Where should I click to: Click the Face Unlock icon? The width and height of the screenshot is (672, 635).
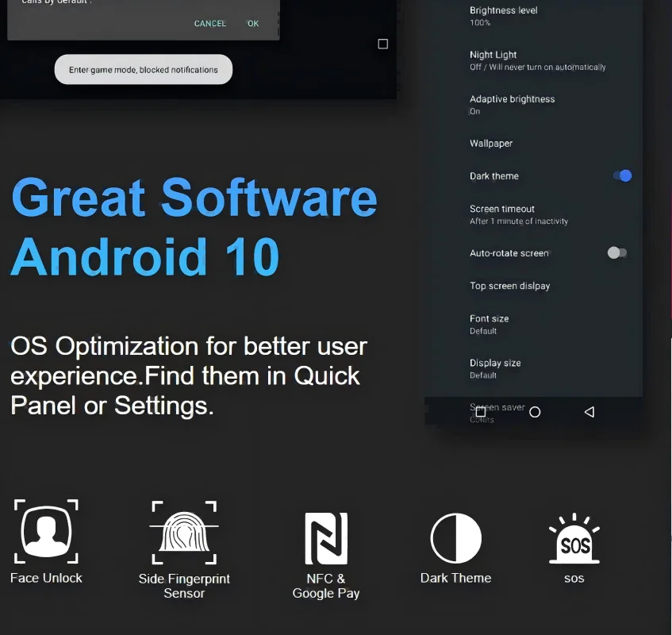coord(46,531)
